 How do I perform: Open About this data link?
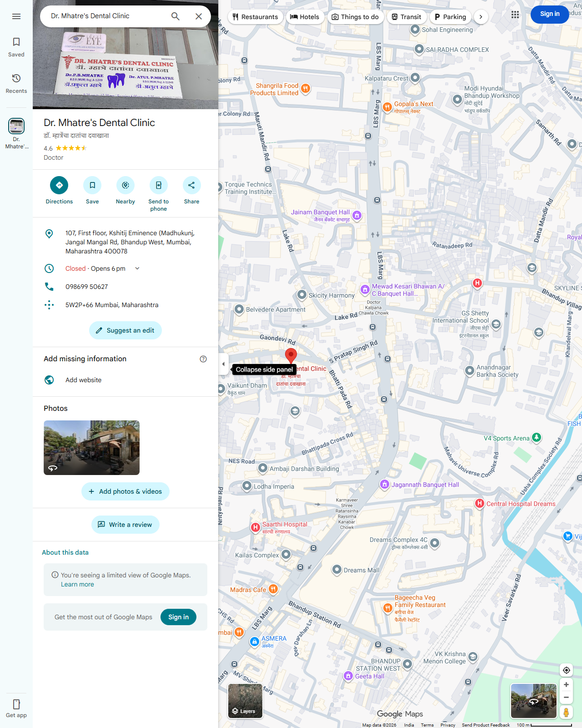point(65,552)
